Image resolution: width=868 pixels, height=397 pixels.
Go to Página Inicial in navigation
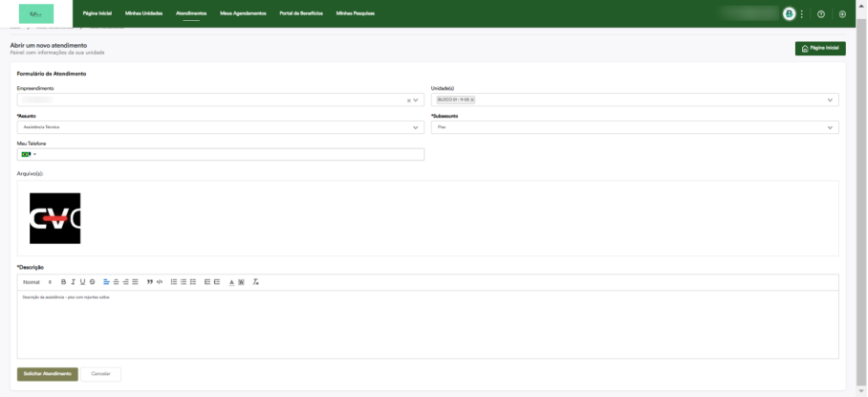tap(98, 13)
